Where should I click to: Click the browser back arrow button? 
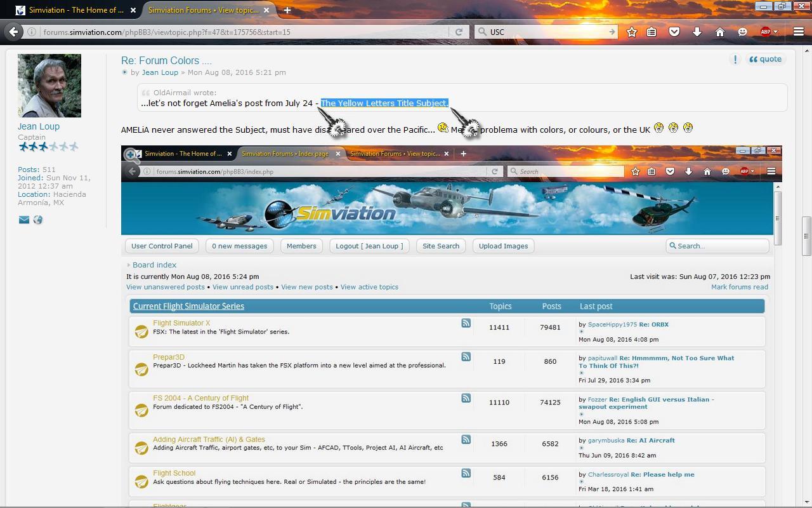(14, 32)
